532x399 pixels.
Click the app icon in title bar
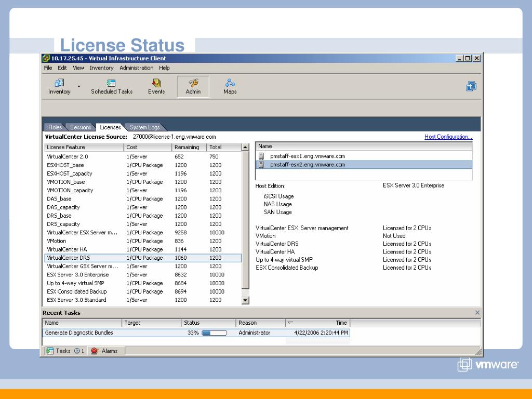[46, 58]
